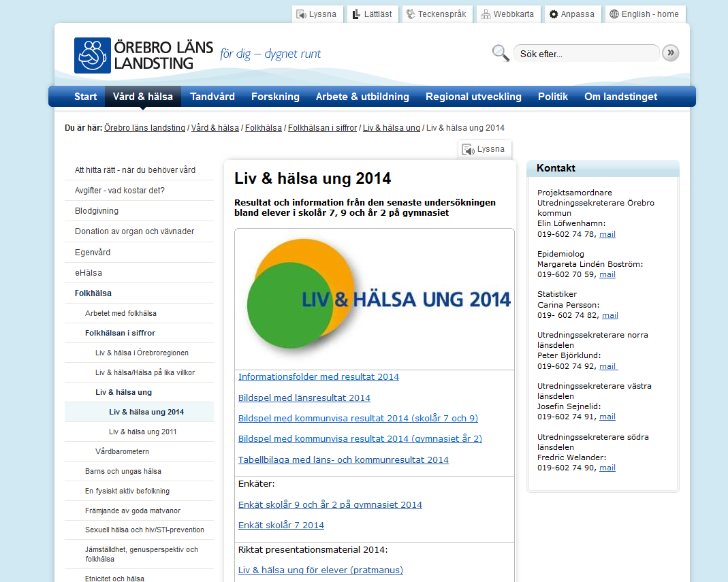Viewport: 728px width, 582px height.
Task: Open Blodgivning in sidebar menu
Action: 140,211
